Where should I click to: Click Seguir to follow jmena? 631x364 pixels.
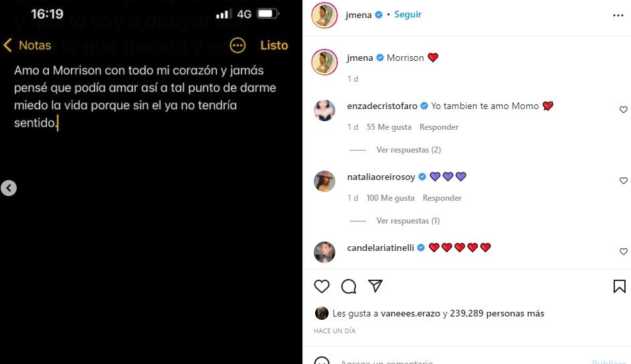click(x=408, y=15)
